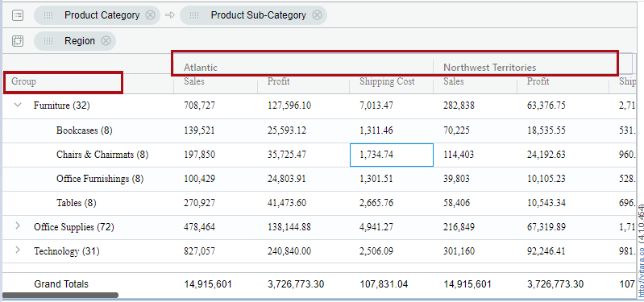The image size is (644, 302).
Task: Remove the Product Category grouping chip
Action: 151,15
